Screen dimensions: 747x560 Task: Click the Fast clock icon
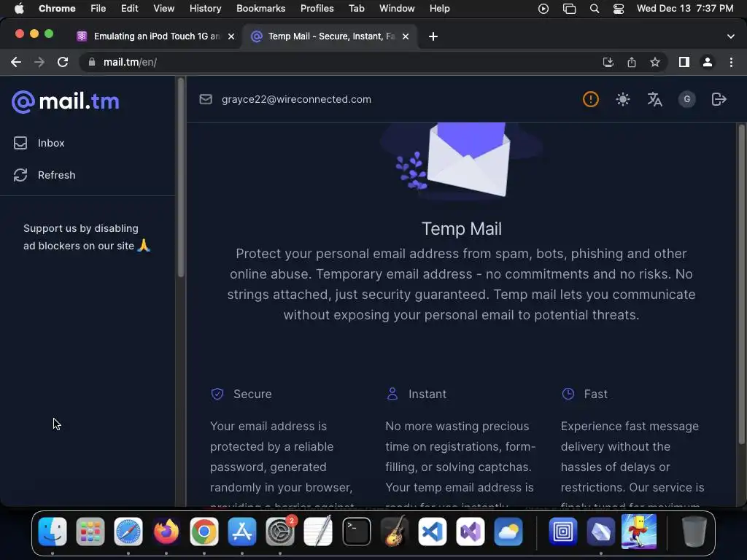[568, 394]
